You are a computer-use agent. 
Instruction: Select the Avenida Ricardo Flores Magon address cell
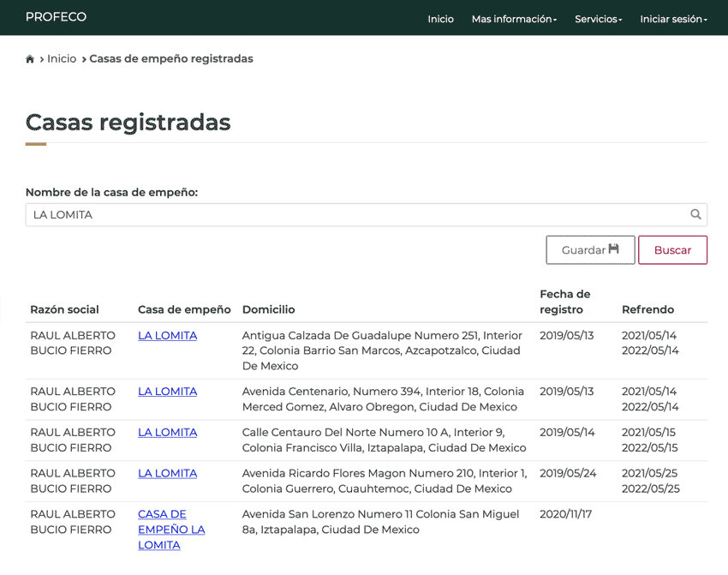(x=385, y=481)
